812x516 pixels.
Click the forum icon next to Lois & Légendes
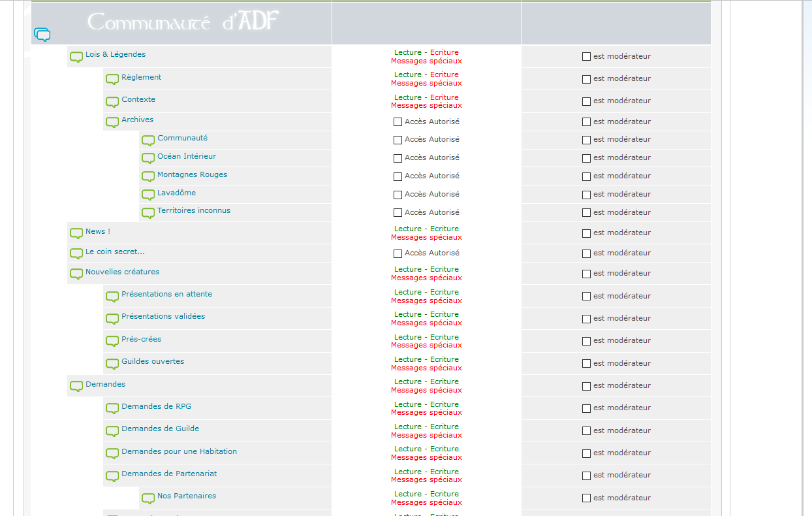(76, 57)
